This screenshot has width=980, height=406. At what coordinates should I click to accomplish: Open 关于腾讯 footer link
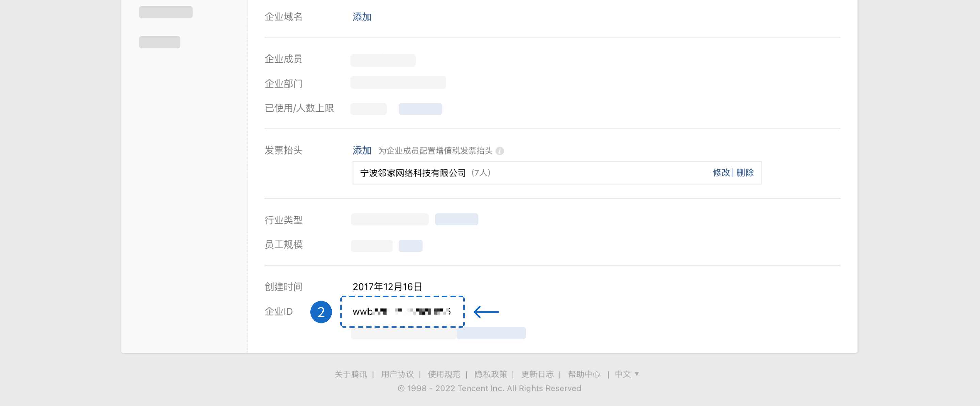[x=351, y=374]
